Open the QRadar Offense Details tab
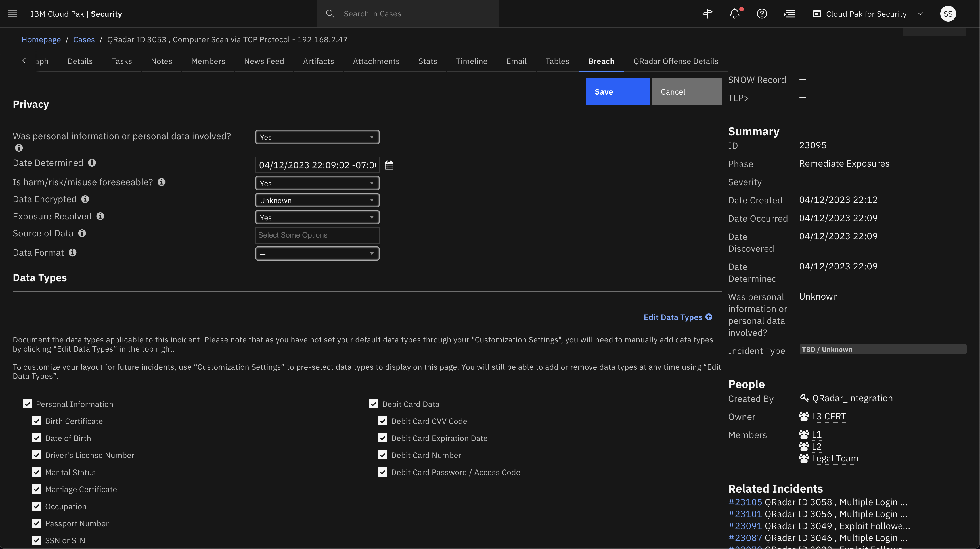 click(676, 61)
